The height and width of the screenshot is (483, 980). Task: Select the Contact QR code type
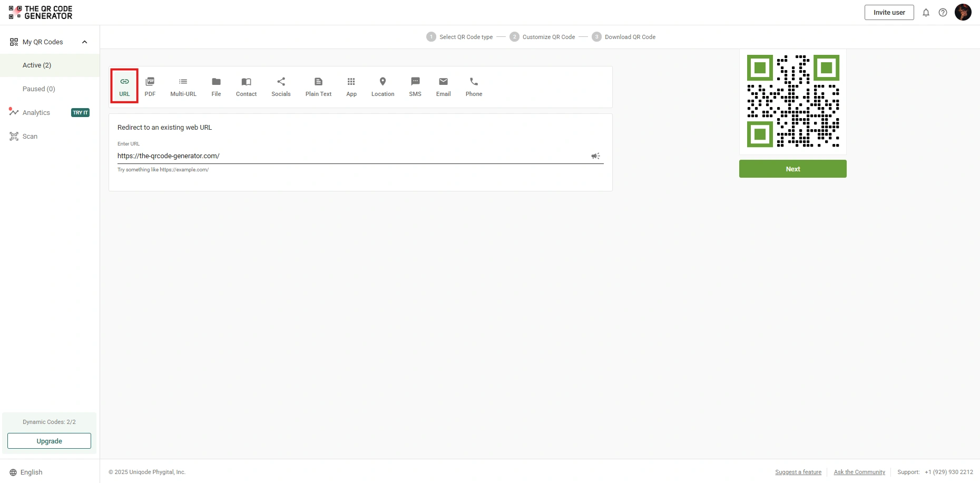[246, 86]
